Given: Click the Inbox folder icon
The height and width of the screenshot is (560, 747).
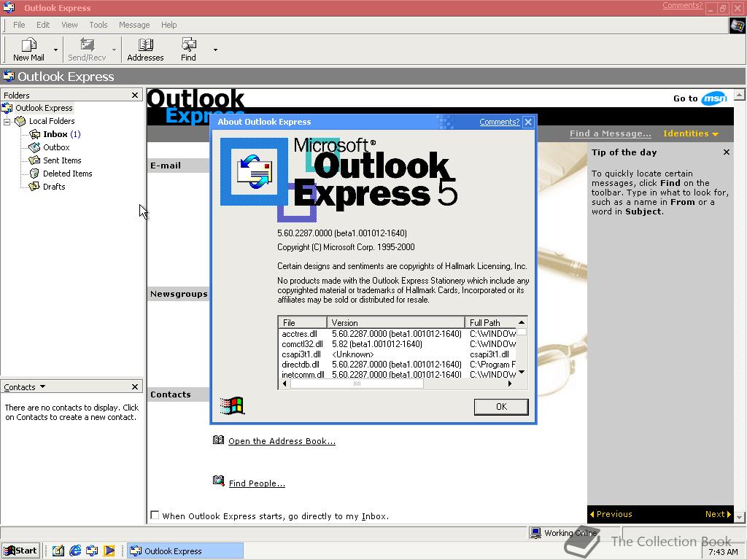Looking at the screenshot, I should (35, 134).
